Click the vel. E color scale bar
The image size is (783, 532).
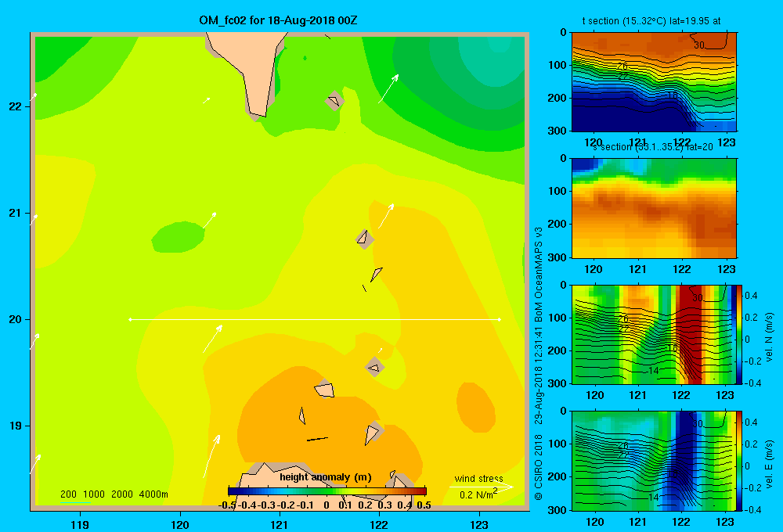[x=740, y=461]
